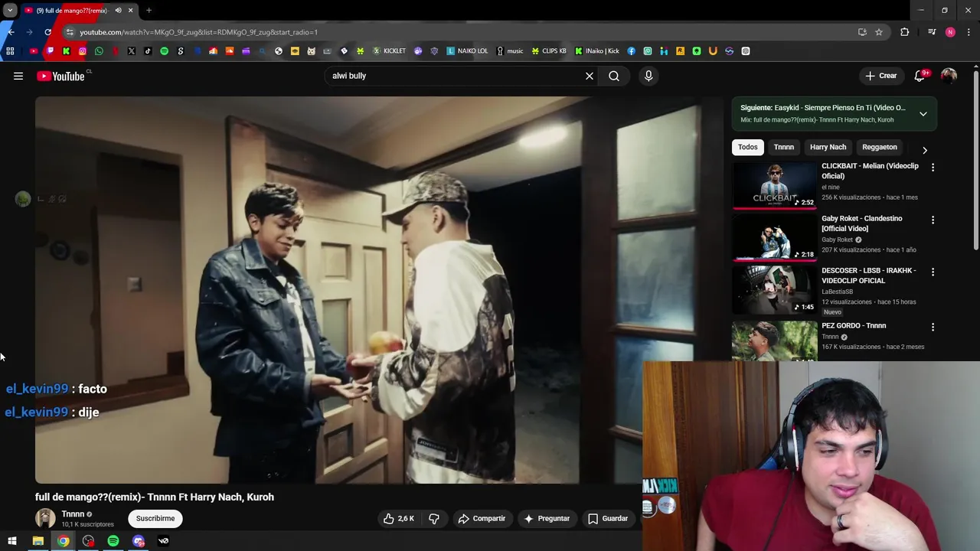
Task: Mute tab via speaker icon
Action: coord(118,11)
